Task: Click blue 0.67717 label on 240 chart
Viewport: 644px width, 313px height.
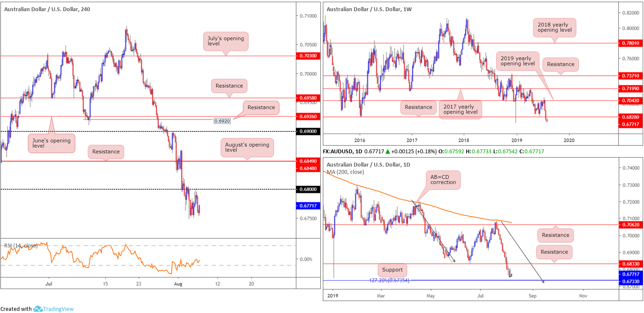Action: tap(308, 206)
